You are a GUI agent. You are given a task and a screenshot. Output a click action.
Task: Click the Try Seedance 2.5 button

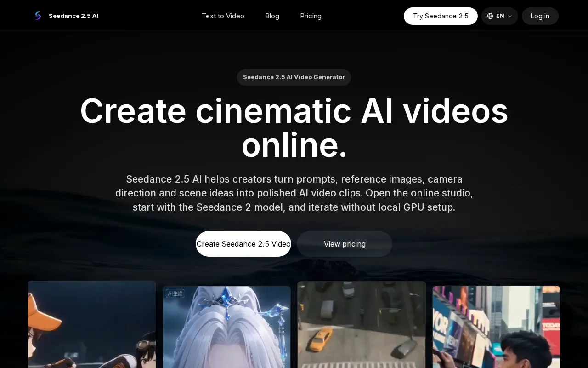tap(441, 16)
